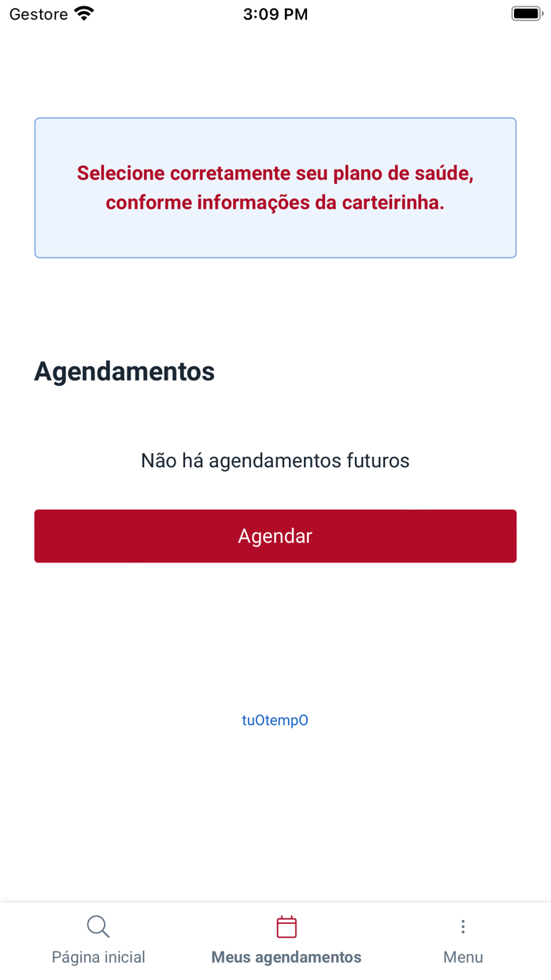Tap the text Não há agendamentos futuros
The height and width of the screenshot is (980, 551).
pyautogui.click(x=275, y=460)
